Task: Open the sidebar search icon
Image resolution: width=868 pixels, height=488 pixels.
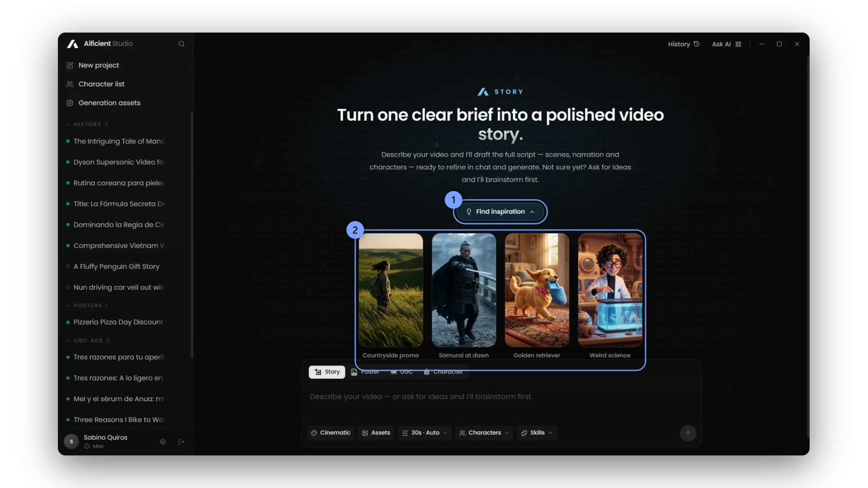Action: [181, 44]
